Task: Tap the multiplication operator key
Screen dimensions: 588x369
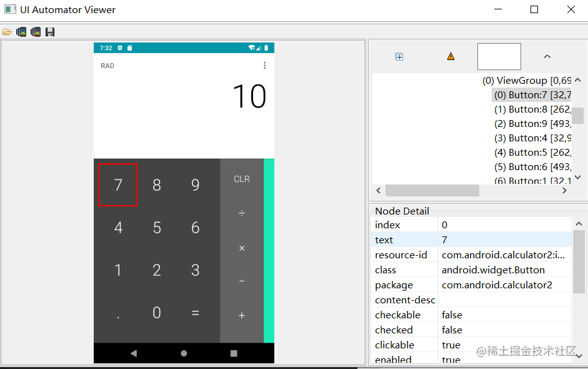Action: 242,248
